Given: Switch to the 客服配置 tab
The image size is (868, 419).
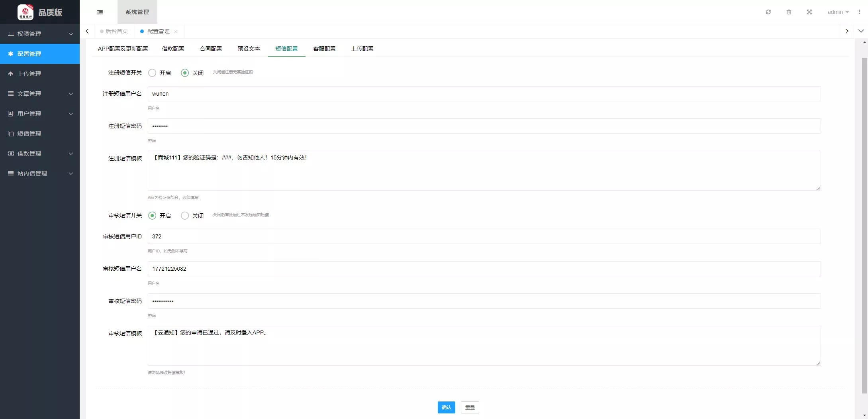Looking at the screenshot, I should [324, 49].
